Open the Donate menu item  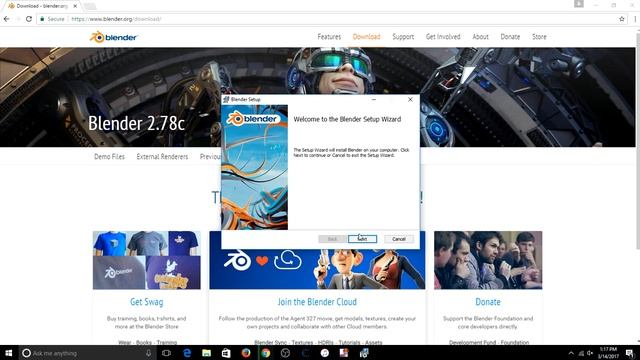(x=510, y=37)
